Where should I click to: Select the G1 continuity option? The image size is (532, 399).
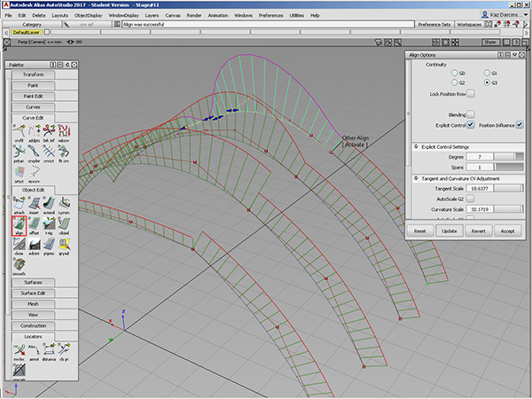[487, 73]
